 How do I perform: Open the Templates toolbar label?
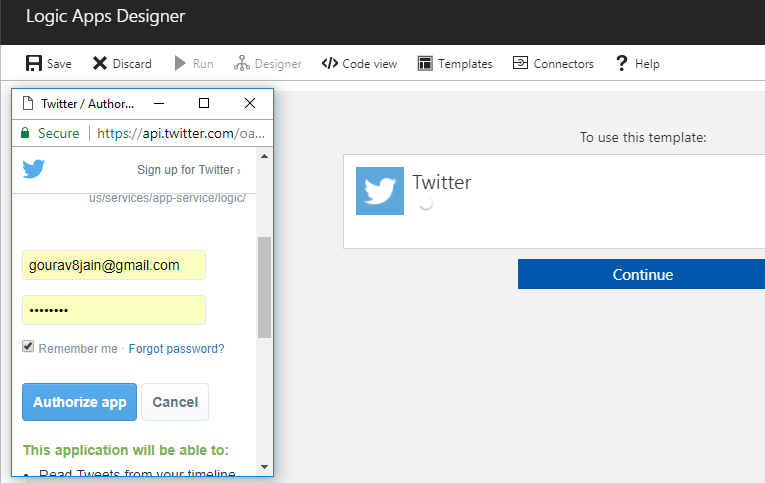pos(465,64)
